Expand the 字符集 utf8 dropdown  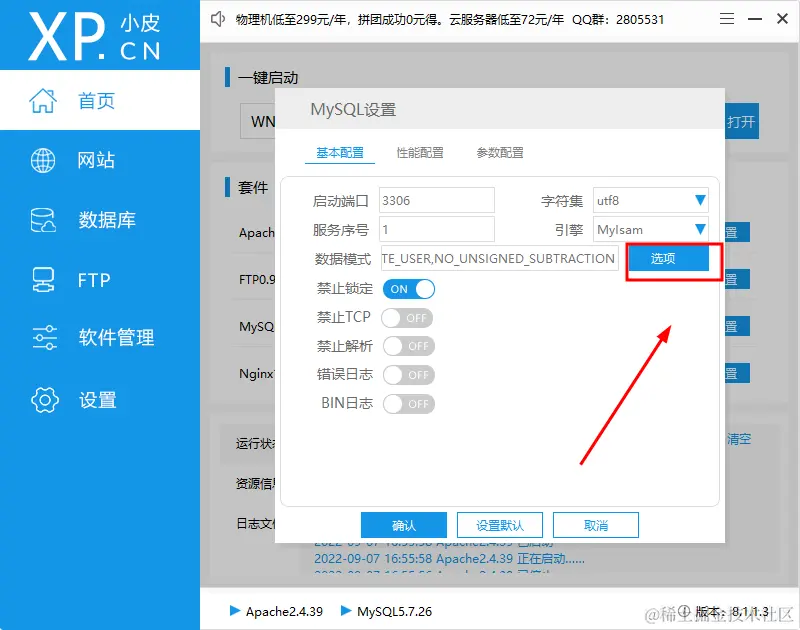pos(651,200)
